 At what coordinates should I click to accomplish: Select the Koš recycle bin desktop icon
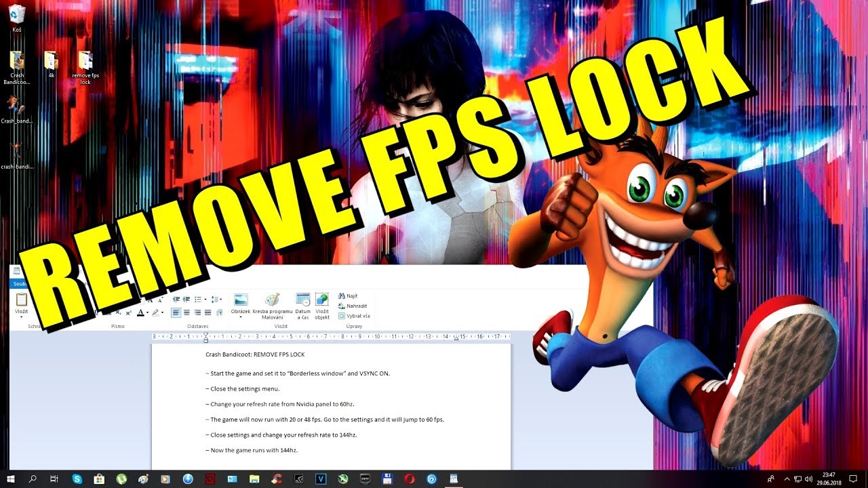point(17,19)
